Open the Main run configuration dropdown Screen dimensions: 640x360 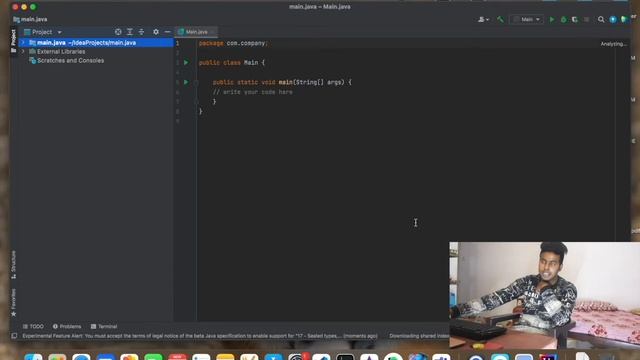527,19
